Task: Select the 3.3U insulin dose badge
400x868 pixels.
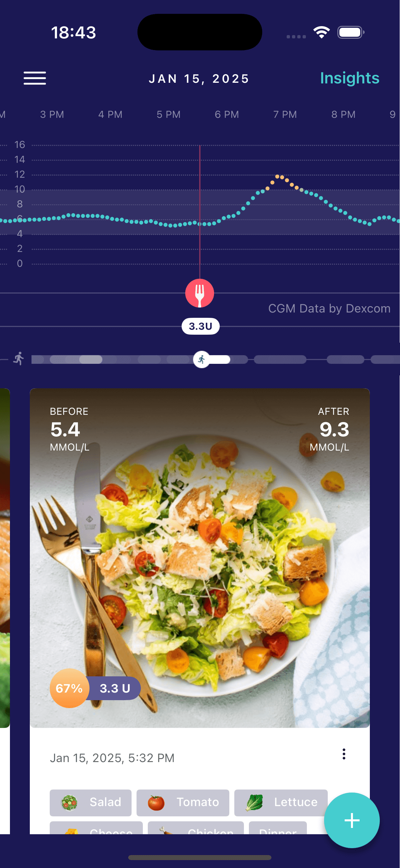Action: click(200, 326)
